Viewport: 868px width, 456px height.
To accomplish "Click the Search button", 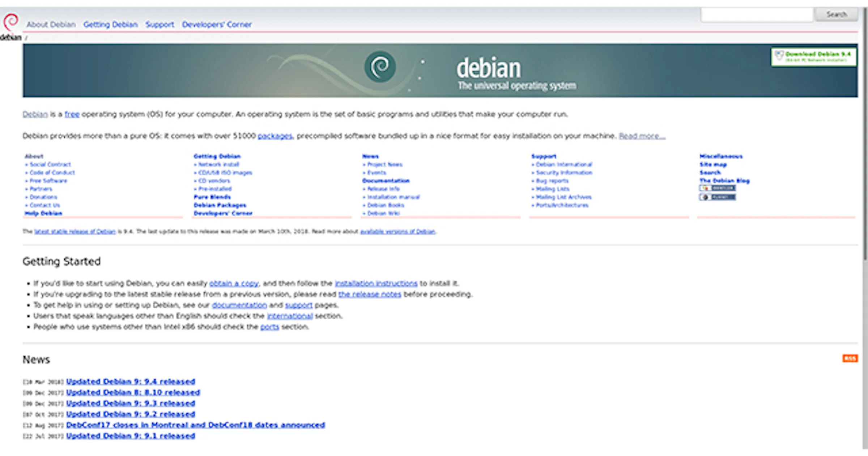I will [836, 14].
